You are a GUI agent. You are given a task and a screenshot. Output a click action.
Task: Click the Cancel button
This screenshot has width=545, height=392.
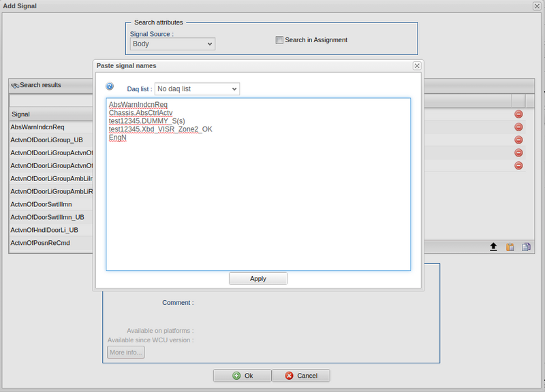coord(301,375)
